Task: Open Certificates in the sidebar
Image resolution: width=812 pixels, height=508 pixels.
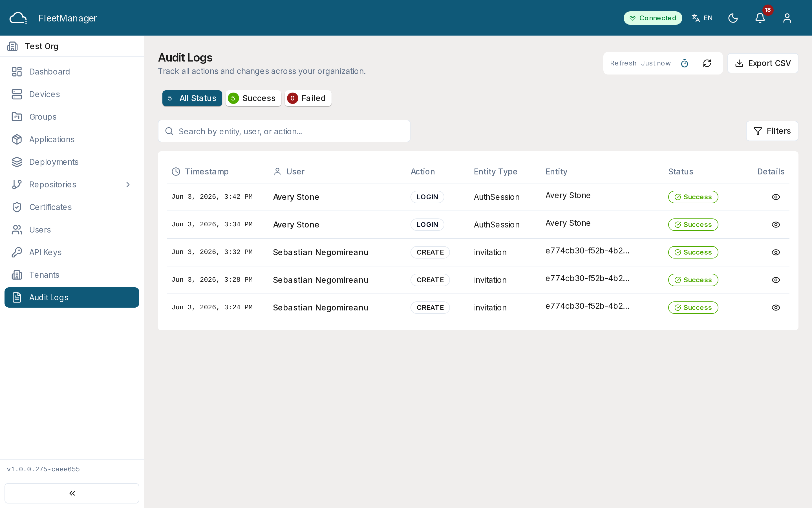Action: pyautogui.click(x=72, y=207)
